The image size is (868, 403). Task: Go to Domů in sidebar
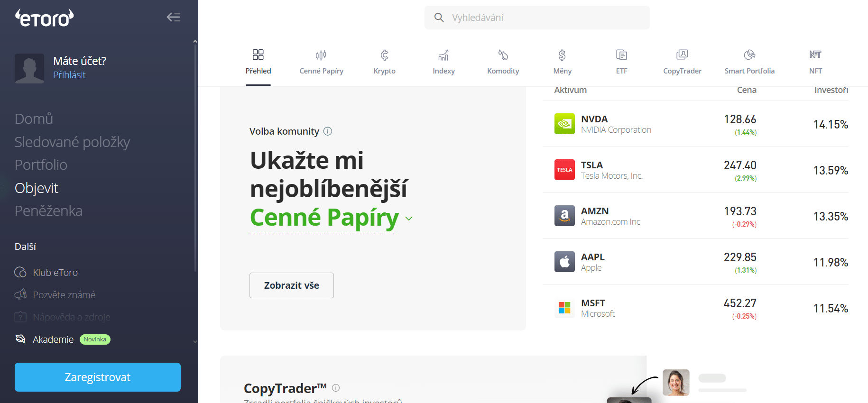[x=34, y=119]
